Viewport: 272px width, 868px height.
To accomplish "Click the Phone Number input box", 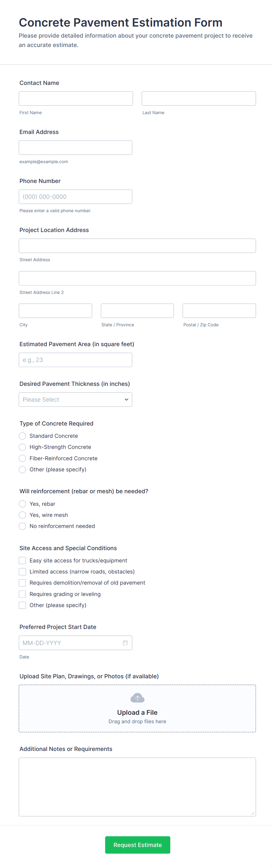I will point(75,196).
